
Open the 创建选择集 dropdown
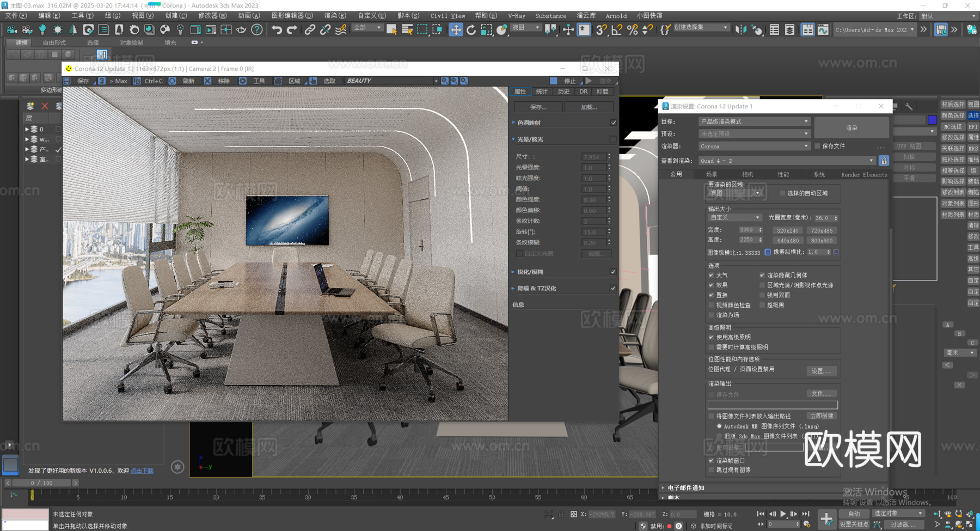701,27
